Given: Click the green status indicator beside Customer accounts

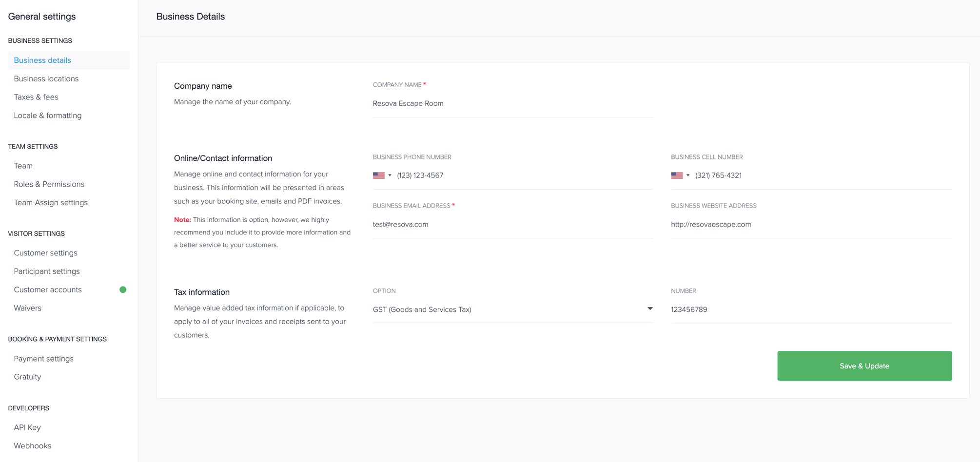Looking at the screenshot, I should coord(123,289).
